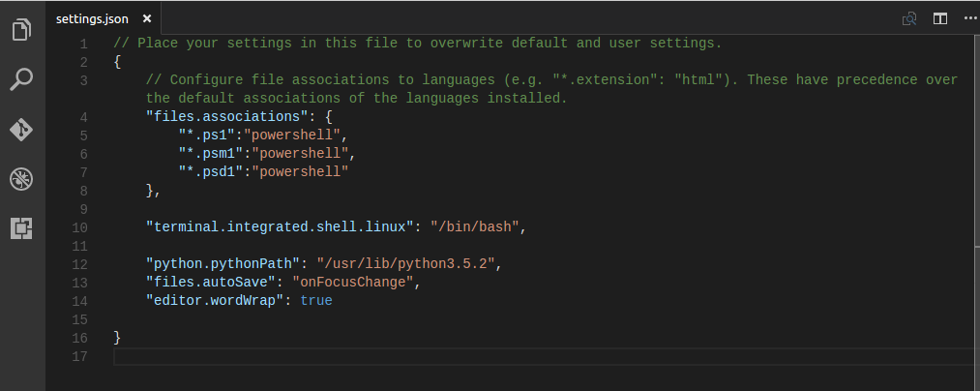Open the more actions ellipsis menu

(x=970, y=18)
